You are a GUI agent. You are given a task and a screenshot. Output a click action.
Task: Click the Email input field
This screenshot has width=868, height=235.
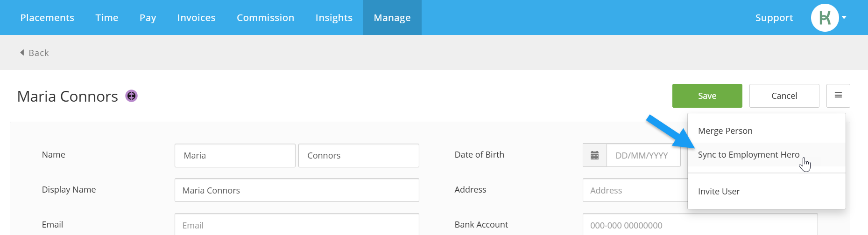(x=297, y=225)
